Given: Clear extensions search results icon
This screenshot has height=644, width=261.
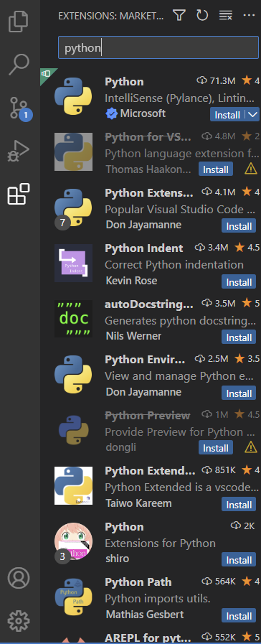Looking at the screenshot, I should click(226, 16).
